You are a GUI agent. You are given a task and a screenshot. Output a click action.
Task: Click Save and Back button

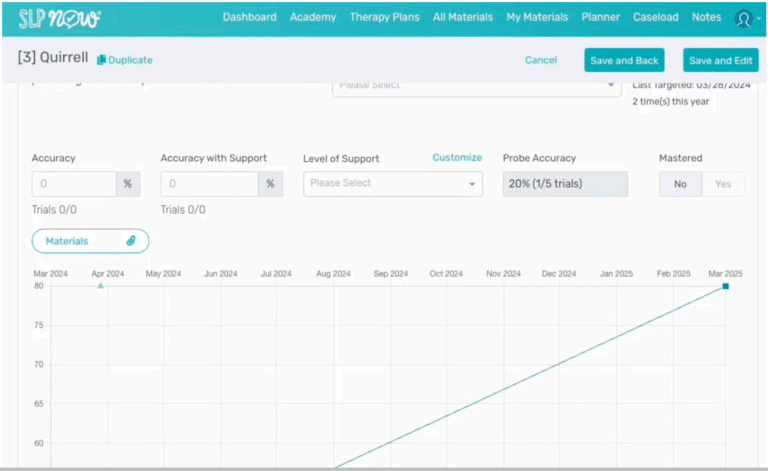coord(624,61)
